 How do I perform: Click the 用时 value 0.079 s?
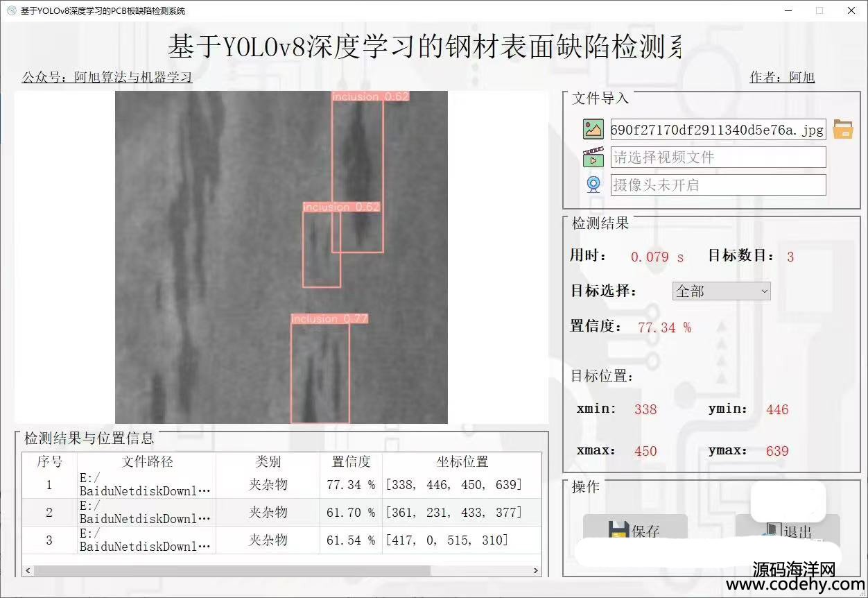point(657,257)
